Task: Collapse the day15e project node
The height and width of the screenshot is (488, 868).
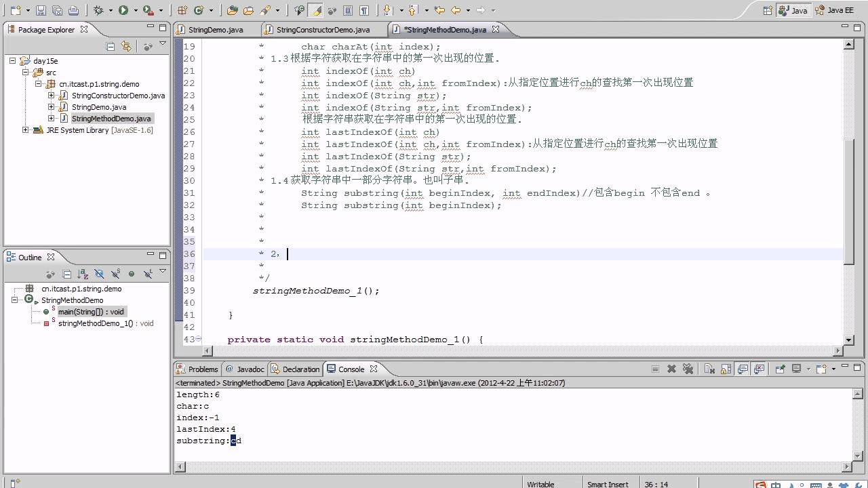Action: point(12,61)
